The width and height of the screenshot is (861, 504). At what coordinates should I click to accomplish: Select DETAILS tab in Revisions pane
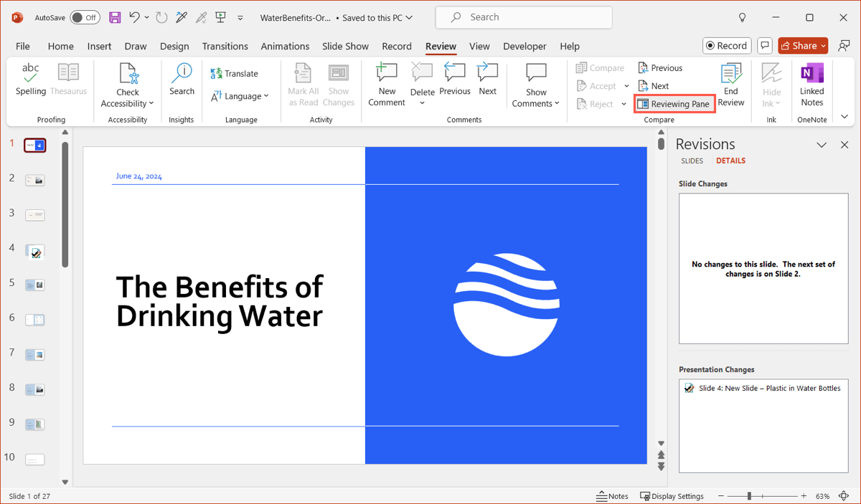pyautogui.click(x=730, y=161)
